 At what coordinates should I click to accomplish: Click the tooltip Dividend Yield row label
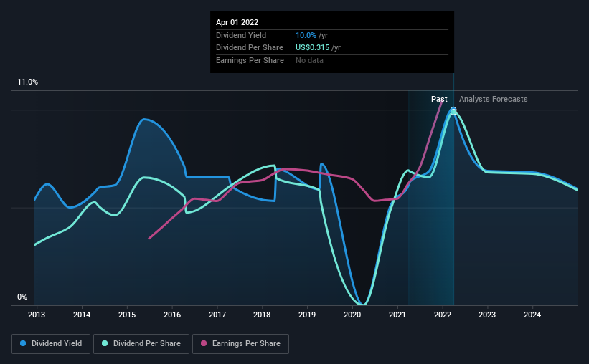click(x=241, y=35)
